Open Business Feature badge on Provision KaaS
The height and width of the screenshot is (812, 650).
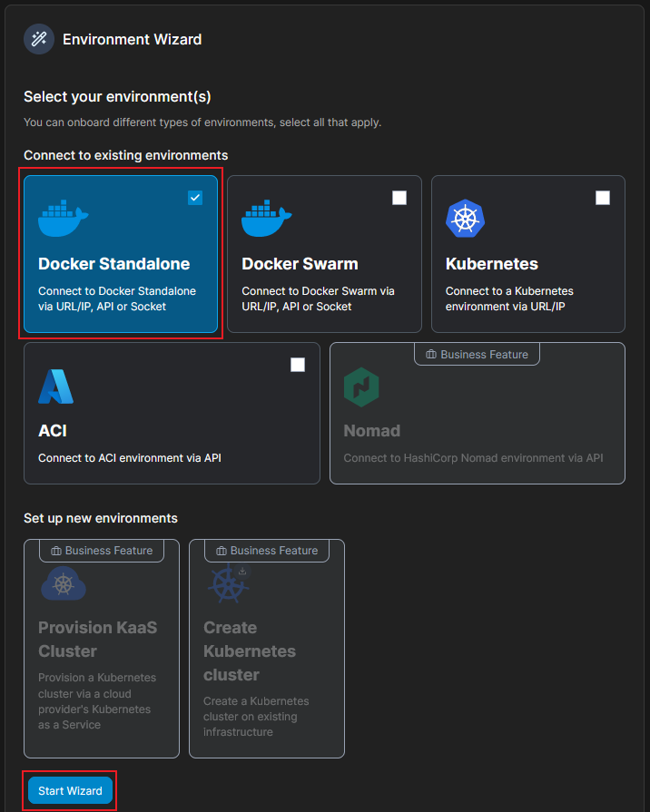(x=102, y=550)
